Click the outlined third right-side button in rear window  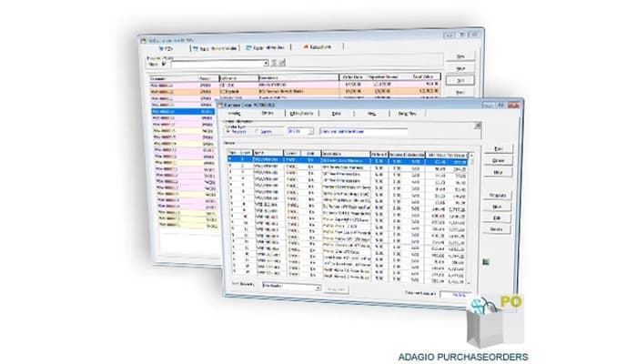point(460,80)
